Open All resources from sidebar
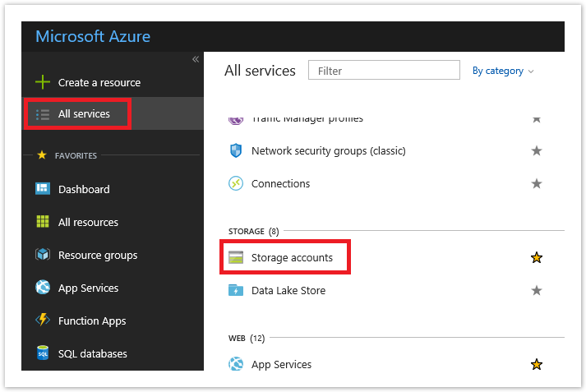Screen dimensions: 586x392 click(x=88, y=223)
